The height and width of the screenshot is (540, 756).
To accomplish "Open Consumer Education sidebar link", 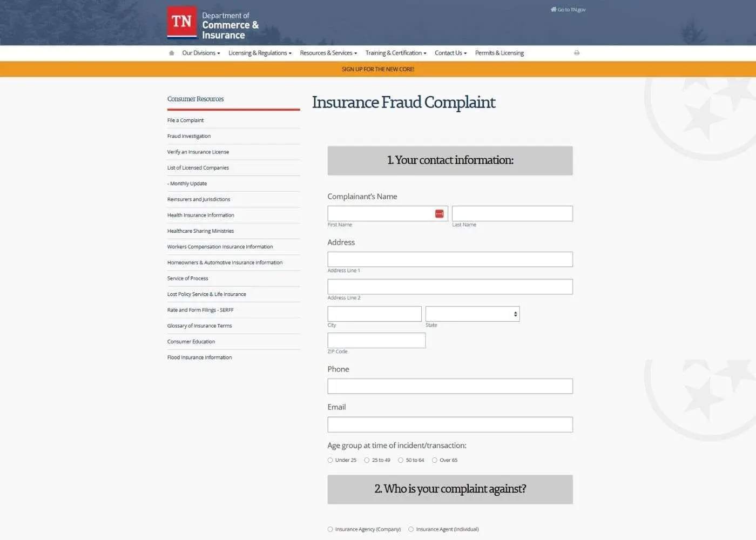I will (x=191, y=342).
